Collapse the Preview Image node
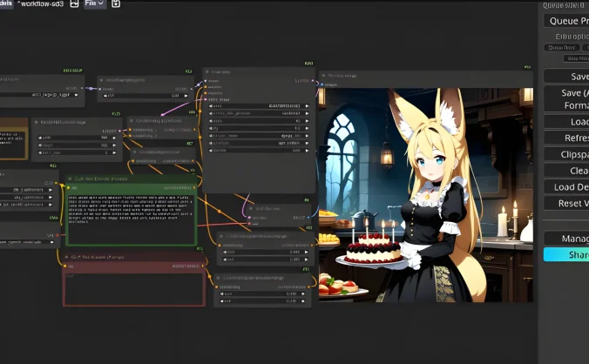This screenshot has height=364, width=589. pos(324,76)
